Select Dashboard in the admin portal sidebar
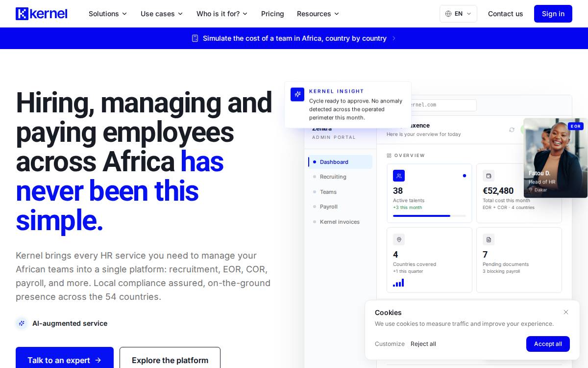 [340, 162]
